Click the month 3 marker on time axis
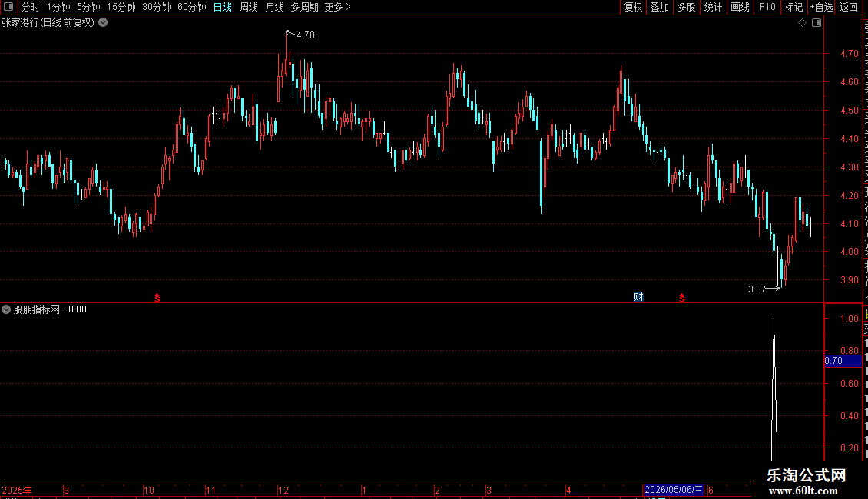The width and height of the screenshot is (868, 499). 489,490
